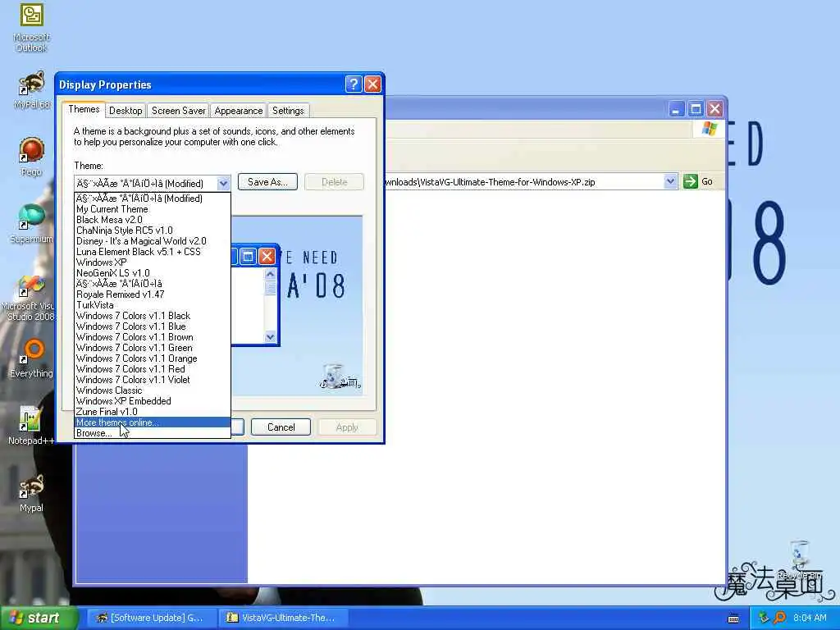Select Browse... in theme list
The image size is (840, 630).
click(152, 433)
